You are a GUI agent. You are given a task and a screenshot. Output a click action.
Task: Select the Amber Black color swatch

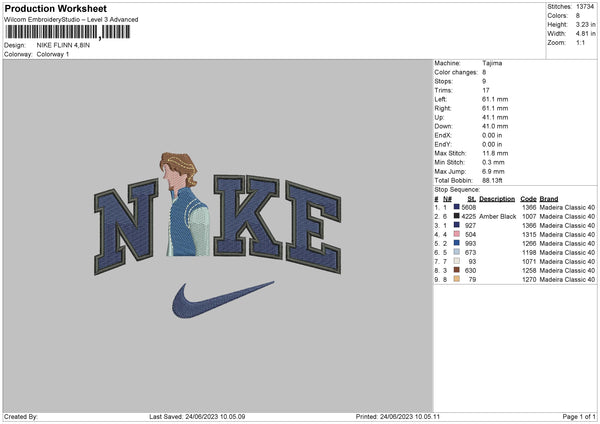[x=457, y=216]
